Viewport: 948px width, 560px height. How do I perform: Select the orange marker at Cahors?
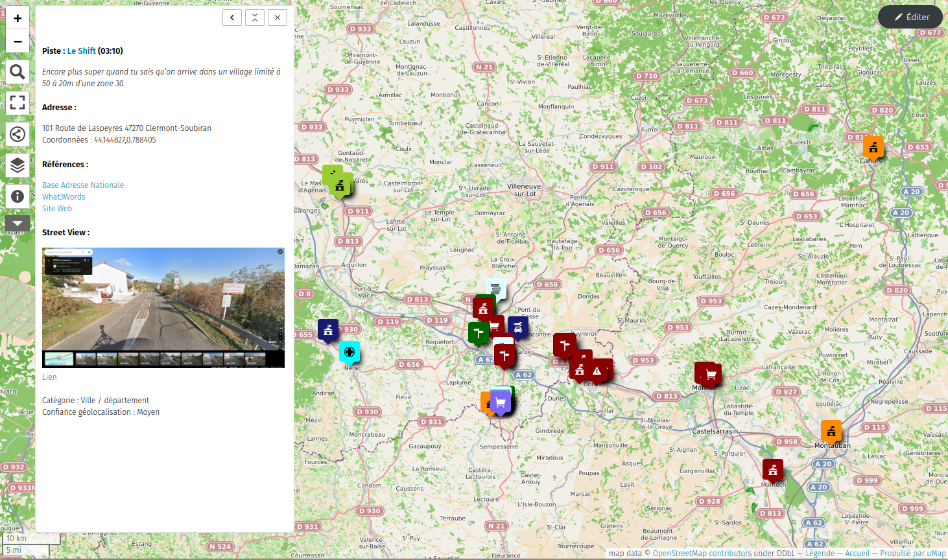[873, 147]
